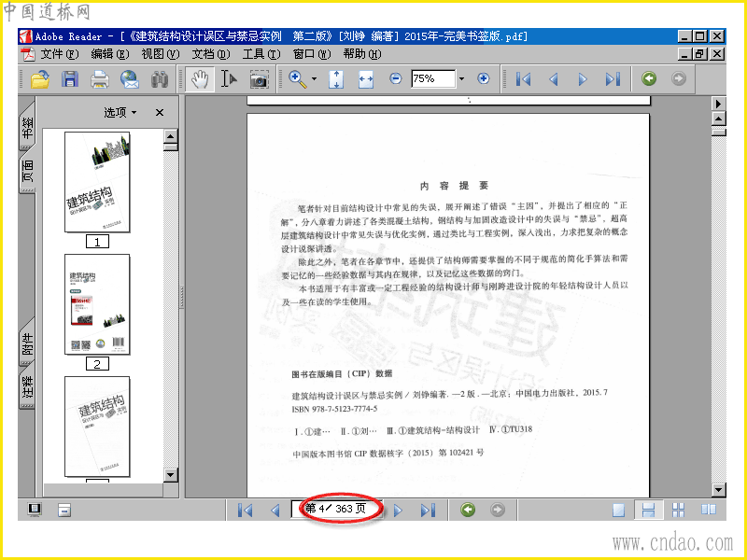Toggle full screen view icon in status bar
747x560 pixels.
35,509
